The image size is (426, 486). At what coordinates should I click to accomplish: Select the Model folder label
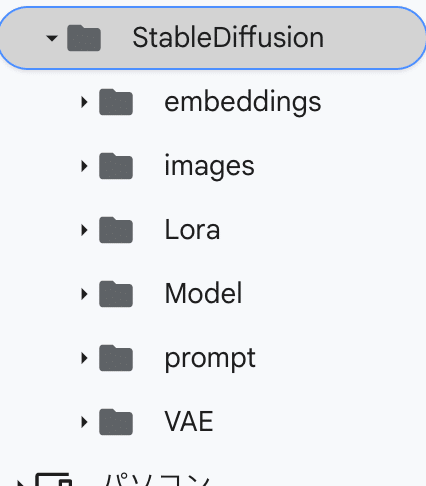coord(203,293)
